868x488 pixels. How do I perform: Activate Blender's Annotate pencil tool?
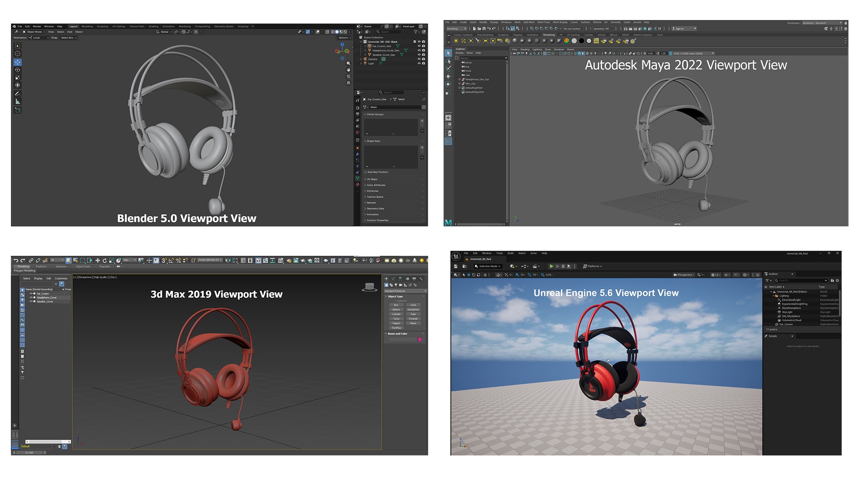(18, 94)
